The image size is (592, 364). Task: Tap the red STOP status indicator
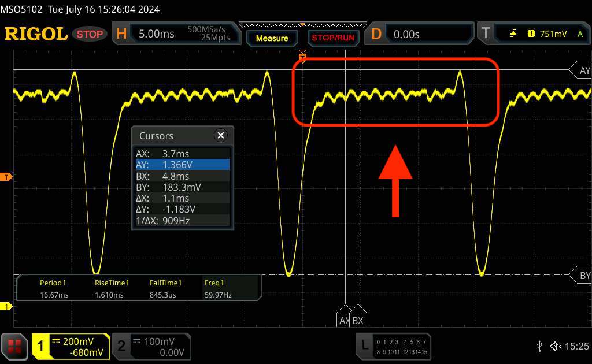pos(90,34)
